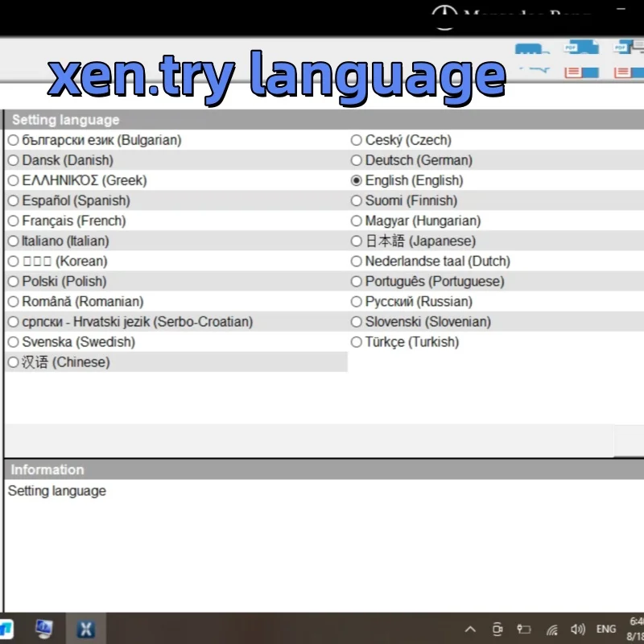Pick Español (Spanish) radio button
This screenshot has width=644, height=644.
13,200
